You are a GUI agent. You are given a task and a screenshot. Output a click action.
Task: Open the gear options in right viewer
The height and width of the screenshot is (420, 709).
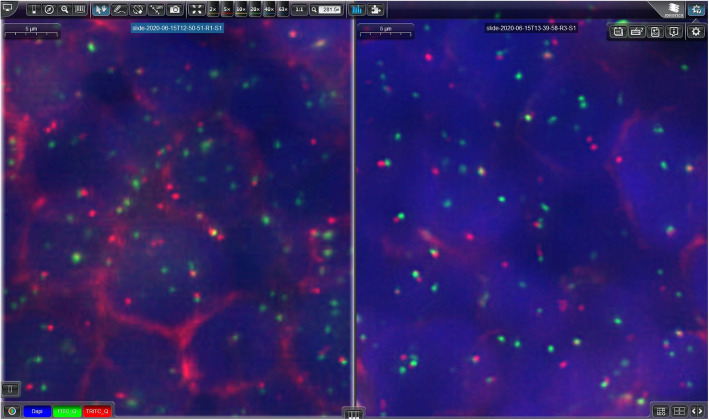click(696, 31)
